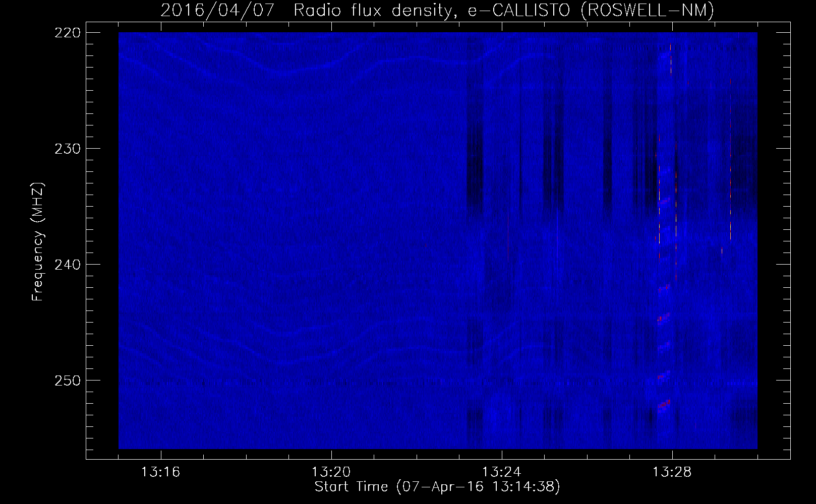Click the 'Start Time (07-Apr-16 13:14:38)' axis label

[x=437, y=486]
